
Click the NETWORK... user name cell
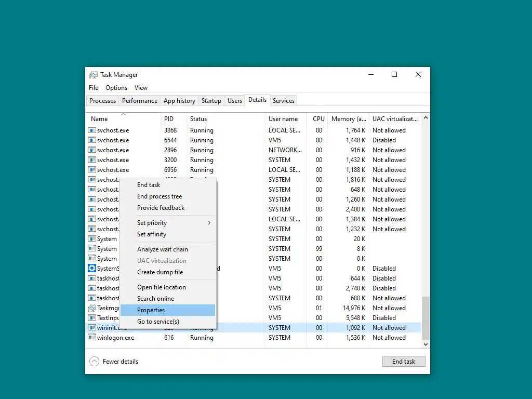(x=285, y=150)
